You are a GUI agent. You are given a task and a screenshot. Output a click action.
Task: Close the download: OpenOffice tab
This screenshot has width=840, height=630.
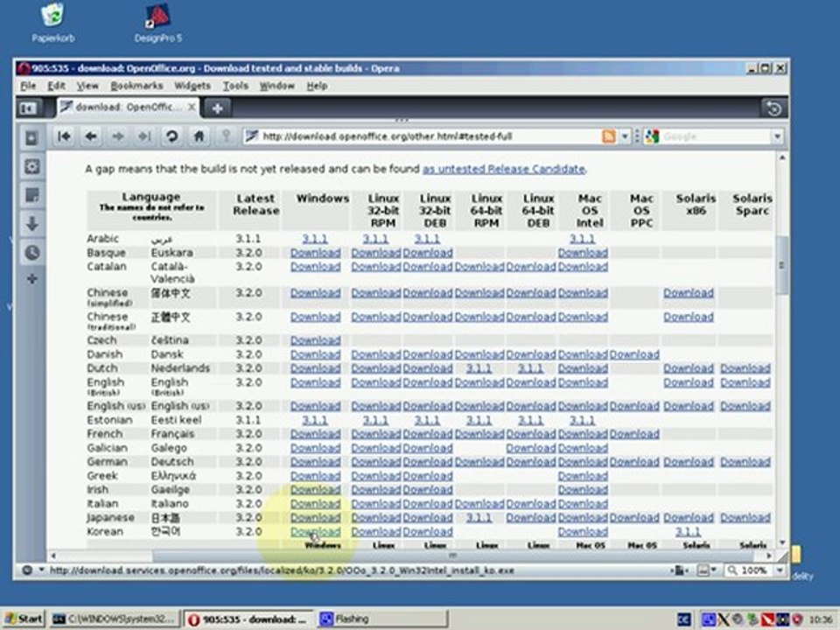[192, 107]
